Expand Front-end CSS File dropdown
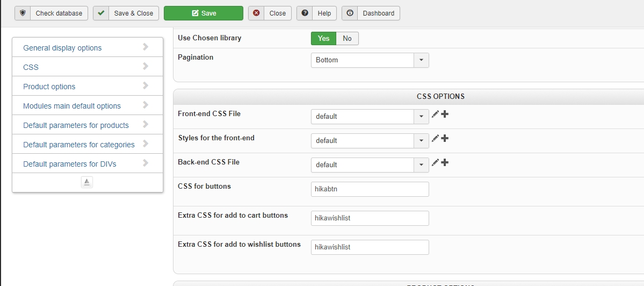Image resolution: width=644 pixels, height=286 pixels. (x=370, y=117)
